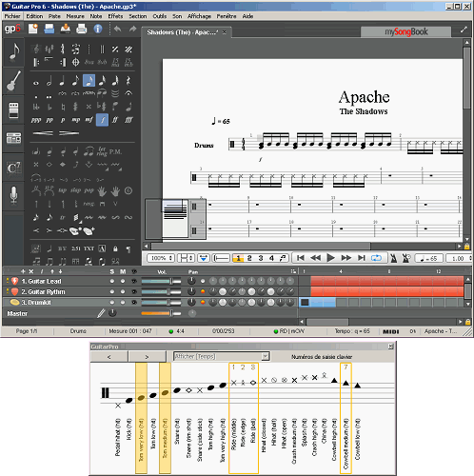Redo with the right arrow icon
The width and height of the screenshot is (474, 476).
[132, 29]
